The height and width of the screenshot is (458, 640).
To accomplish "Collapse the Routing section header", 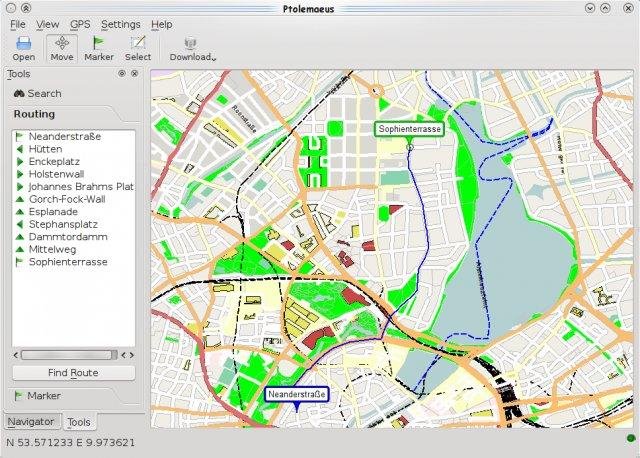I will [x=34, y=114].
